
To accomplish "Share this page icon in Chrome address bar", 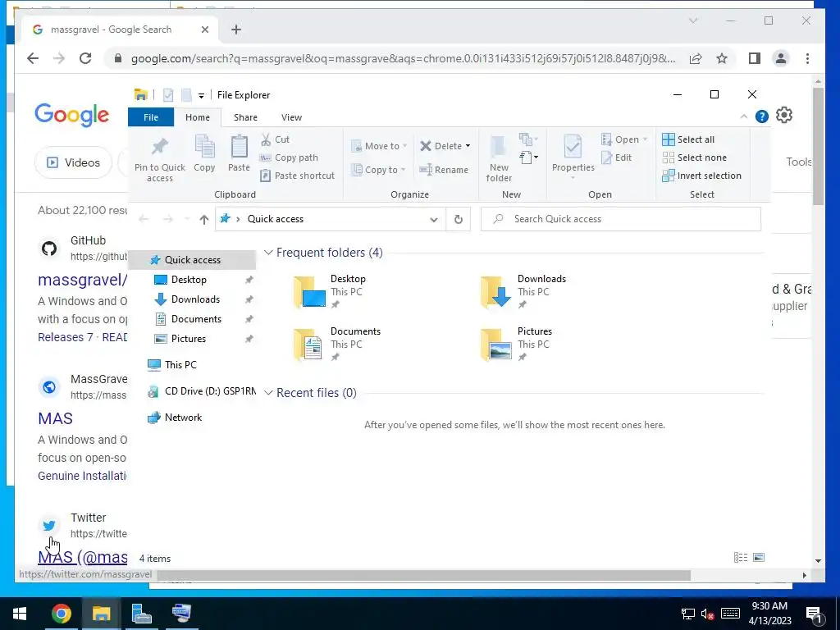I will point(696,58).
